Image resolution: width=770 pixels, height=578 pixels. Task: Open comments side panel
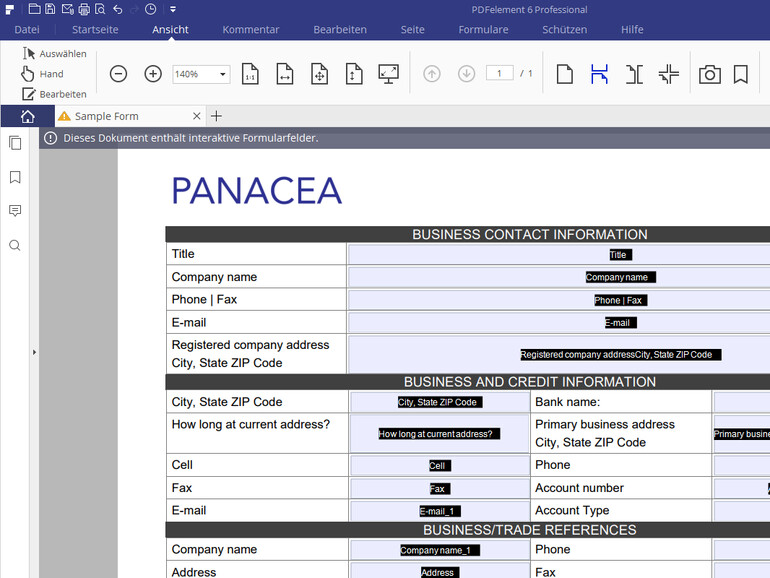15,211
